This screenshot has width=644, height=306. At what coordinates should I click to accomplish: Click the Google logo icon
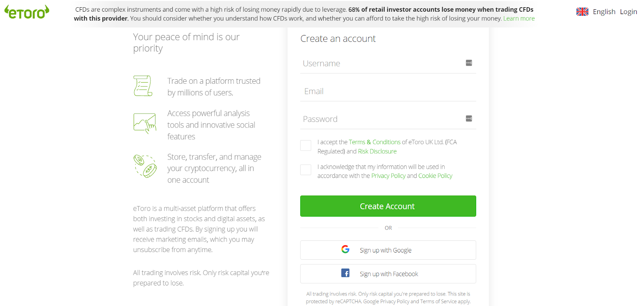(x=345, y=249)
